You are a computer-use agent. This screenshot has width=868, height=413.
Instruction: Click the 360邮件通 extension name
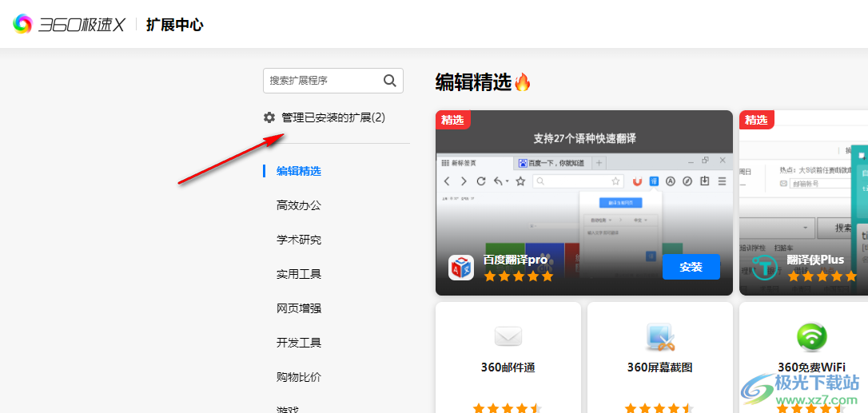(x=508, y=367)
